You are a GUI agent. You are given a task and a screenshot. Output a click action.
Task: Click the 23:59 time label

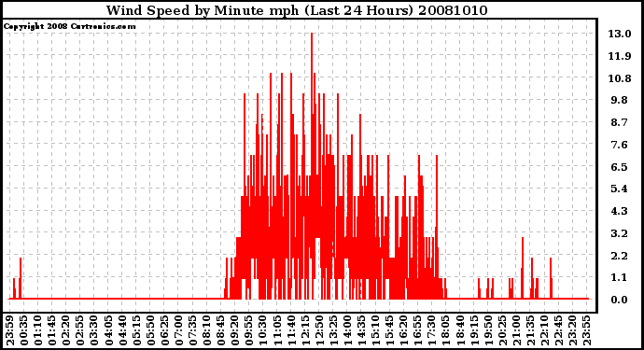click(x=10, y=331)
